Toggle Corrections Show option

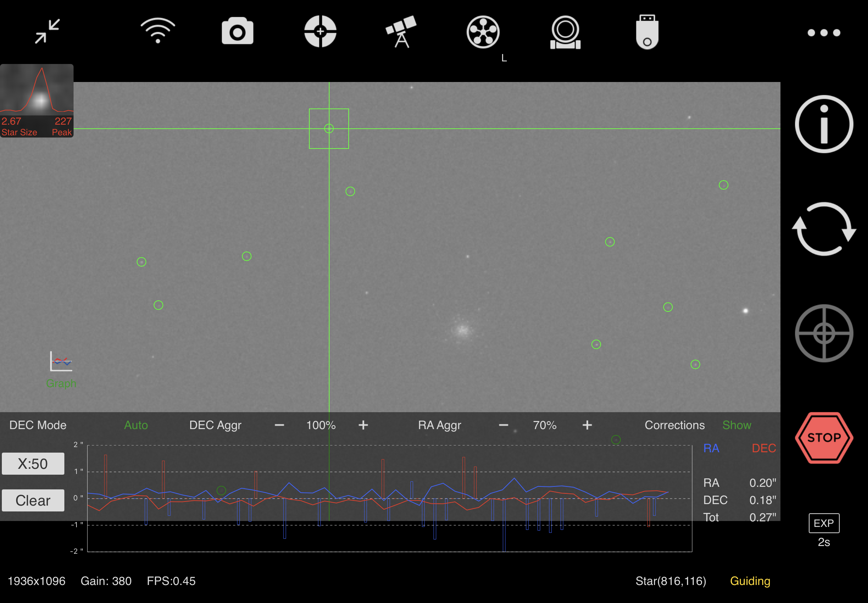[x=736, y=425]
